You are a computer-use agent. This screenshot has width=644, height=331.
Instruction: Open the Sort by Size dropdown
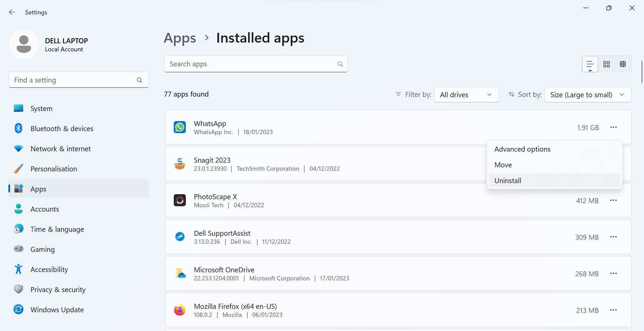pyautogui.click(x=588, y=95)
